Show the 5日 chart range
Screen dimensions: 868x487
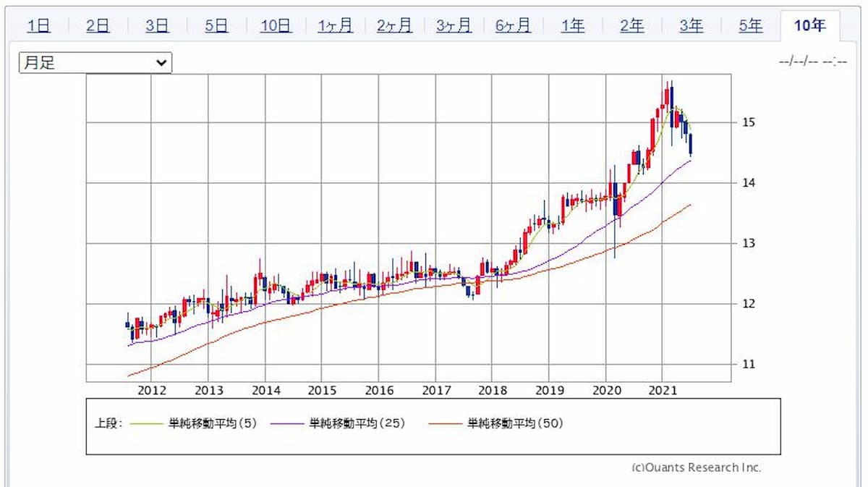[x=216, y=26]
